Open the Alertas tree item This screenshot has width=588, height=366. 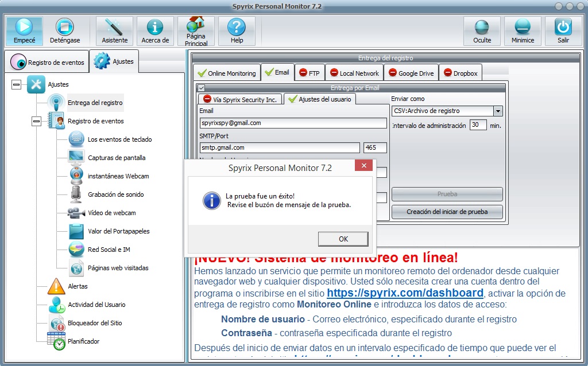(x=78, y=286)
